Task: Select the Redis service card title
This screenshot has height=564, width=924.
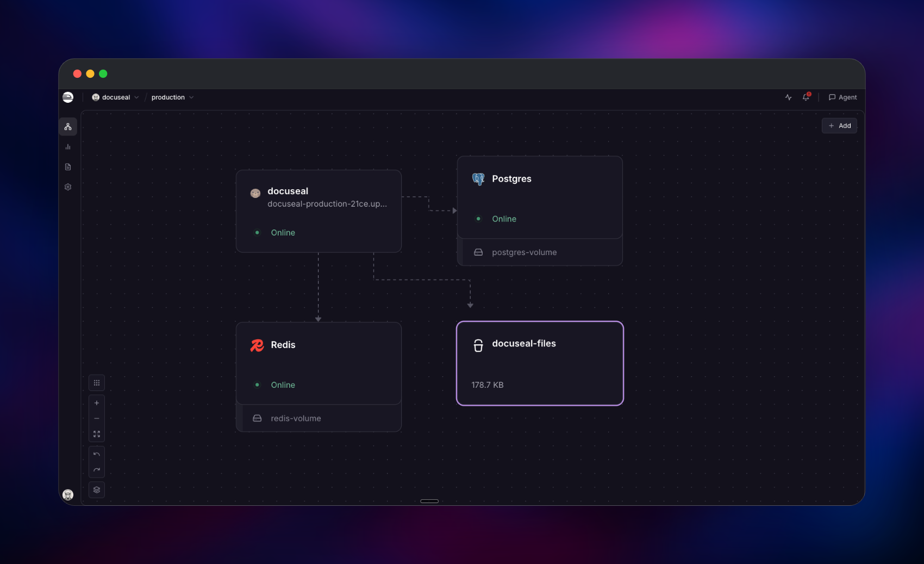Action: click(283, 345)
